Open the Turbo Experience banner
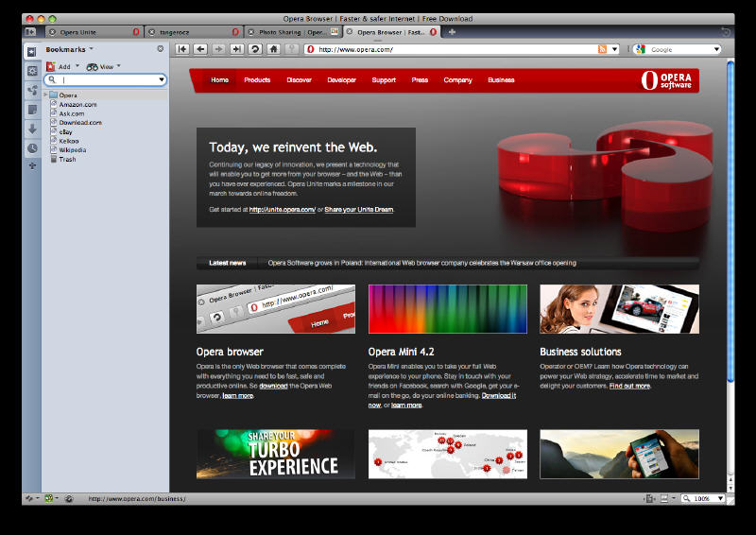This screenshot has height=535, width=756. coord(276,454)
